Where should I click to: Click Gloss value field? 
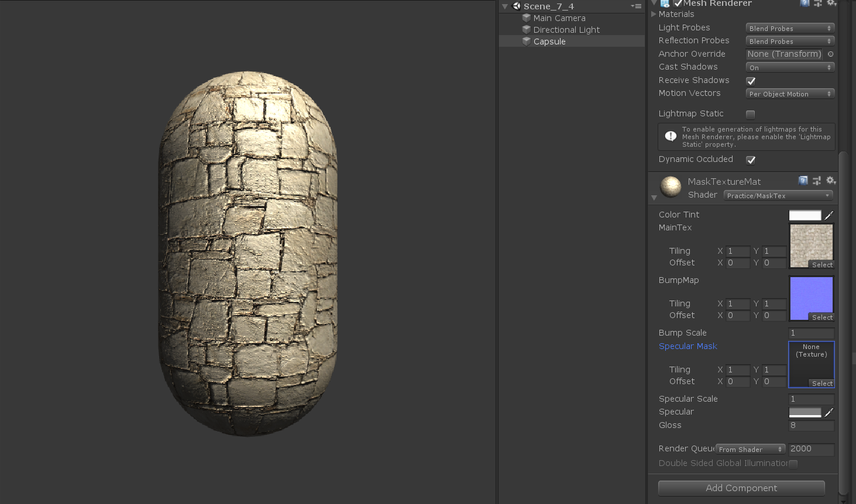(x=812, y=426)
